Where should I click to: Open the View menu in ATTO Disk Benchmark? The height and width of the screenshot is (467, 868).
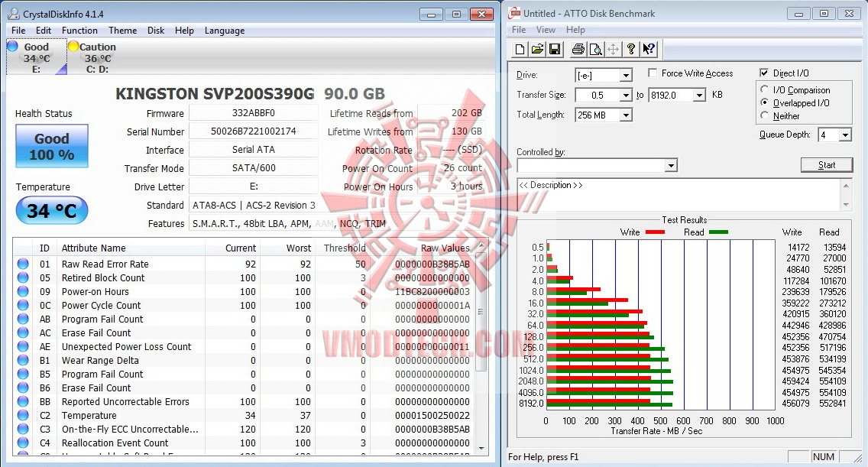(546, 30)
